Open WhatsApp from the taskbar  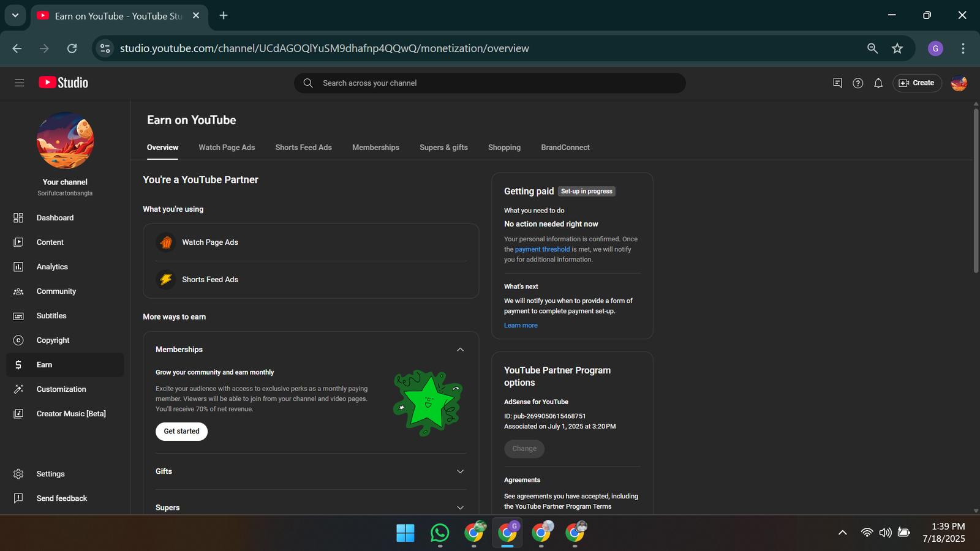(439, 533)
